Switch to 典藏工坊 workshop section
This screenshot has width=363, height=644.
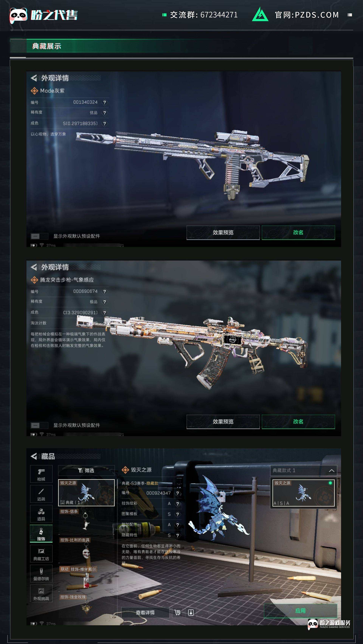point(41,554)
